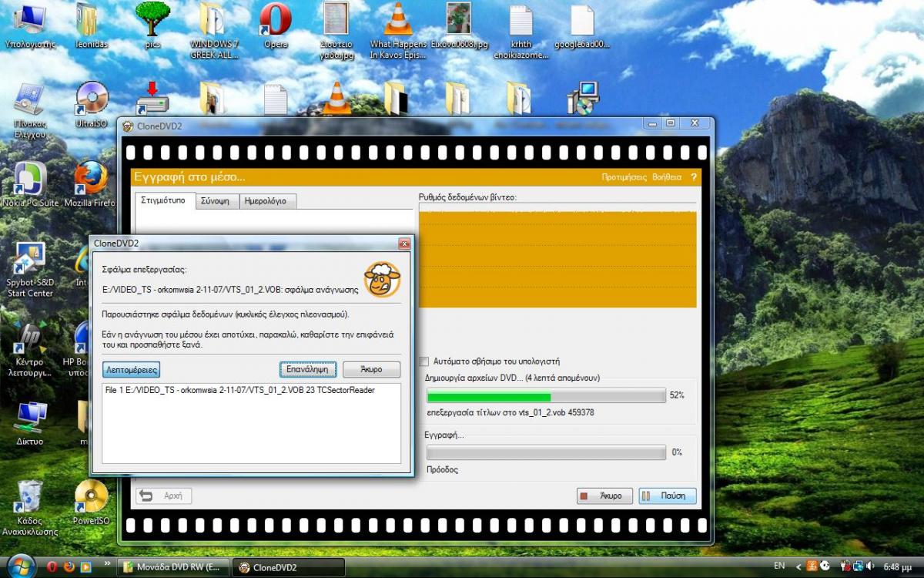Open Πίνακας Ελέγχου control panel icon
This screenshot has height=578, width=924.
pos(29,110)
